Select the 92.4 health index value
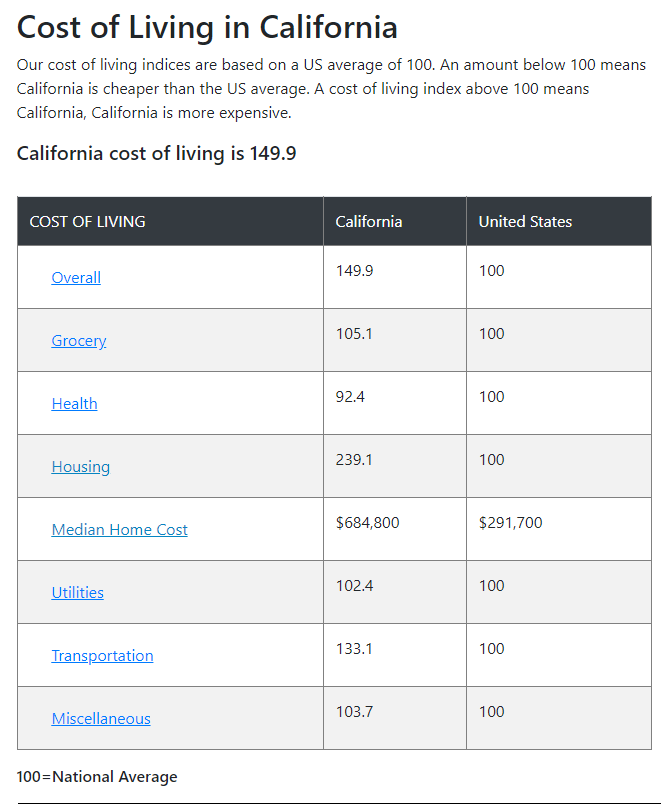Screen dimensions: 661x804 350,397
